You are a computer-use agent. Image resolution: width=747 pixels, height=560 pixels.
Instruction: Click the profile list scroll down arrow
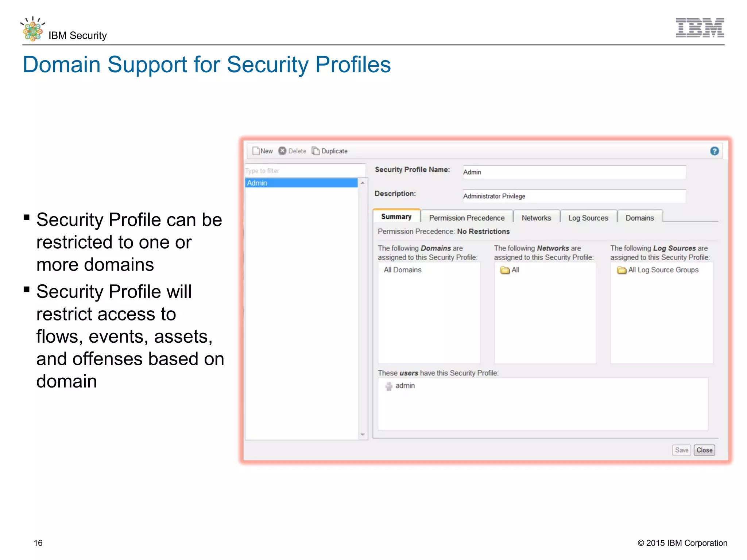pos(363,434)
